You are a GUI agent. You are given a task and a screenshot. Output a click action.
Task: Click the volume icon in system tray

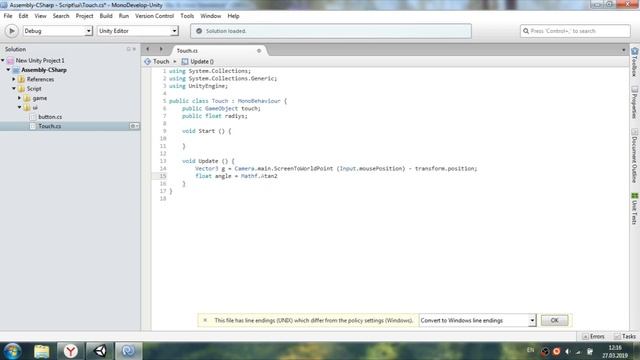point(567,351)
